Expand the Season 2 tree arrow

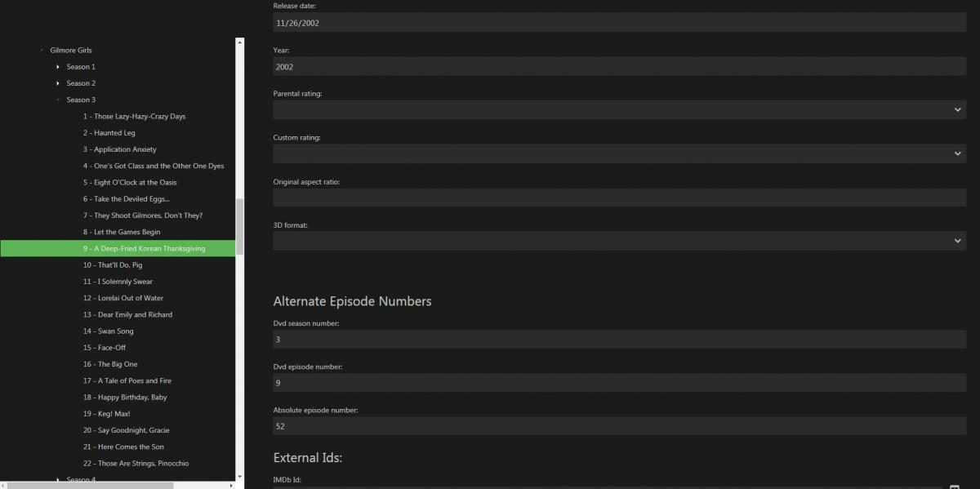(x=58, y=83)
